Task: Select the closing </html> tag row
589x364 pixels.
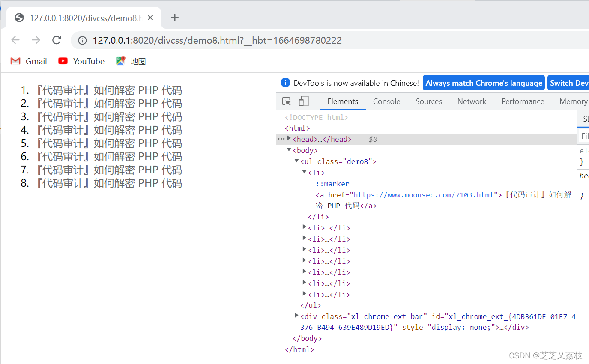Action: (299, 349)
